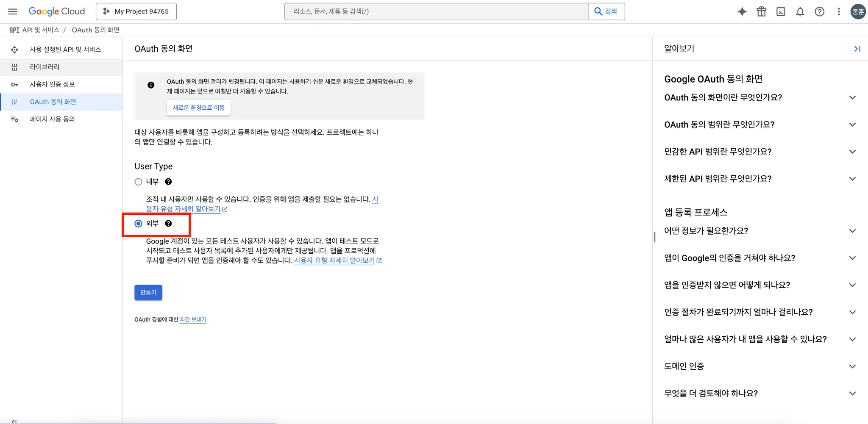This screenshot has height=424, width=868.
Task: Expand 얼마나 많은 사용자가 내 앱을 사용할 수 있나요?
Action: [x=760, y=339]
